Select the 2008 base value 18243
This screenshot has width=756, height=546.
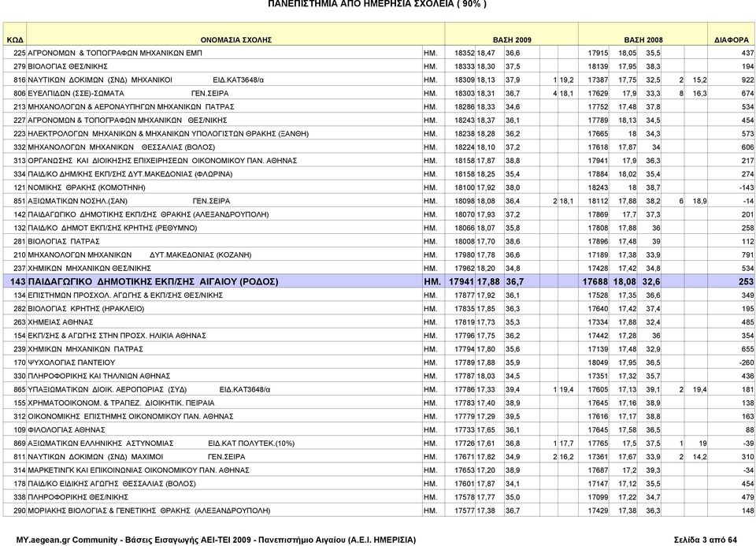[x=598, y=188]
